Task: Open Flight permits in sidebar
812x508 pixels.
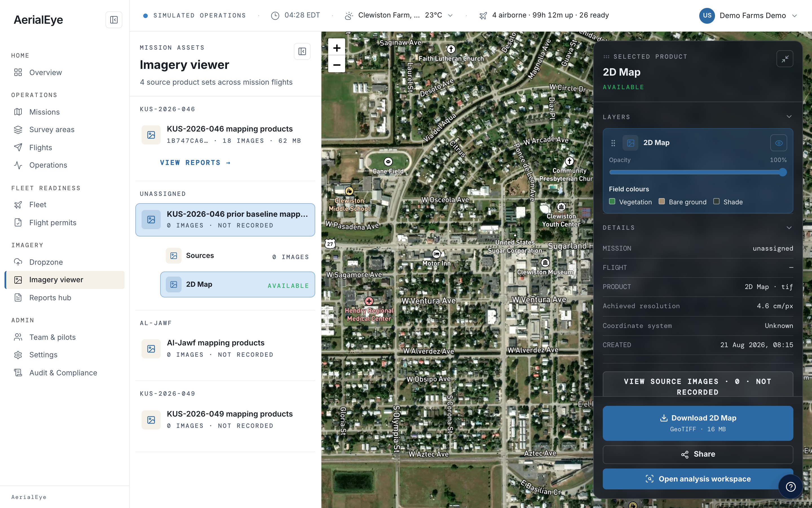Action: point(65,222)
